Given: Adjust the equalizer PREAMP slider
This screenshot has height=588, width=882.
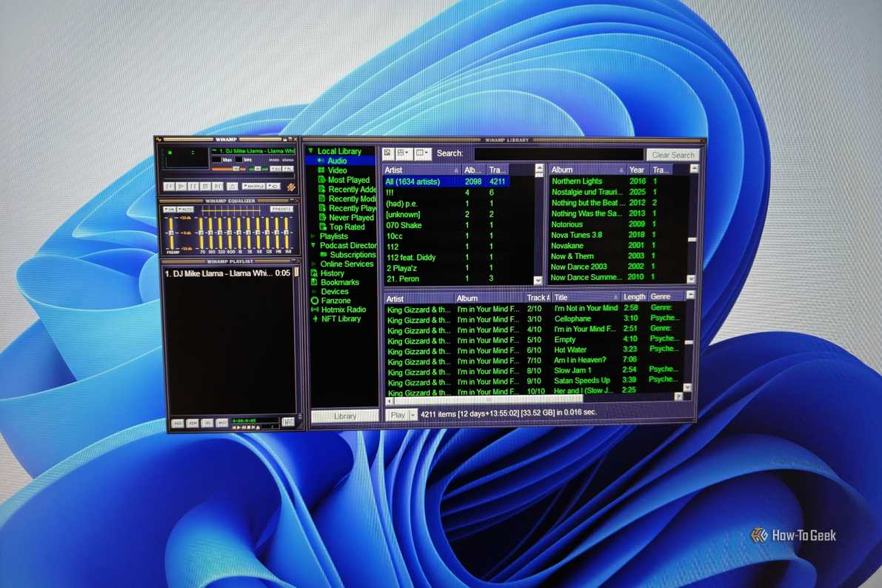Looking at the screenshot, I should coord(171,233).
